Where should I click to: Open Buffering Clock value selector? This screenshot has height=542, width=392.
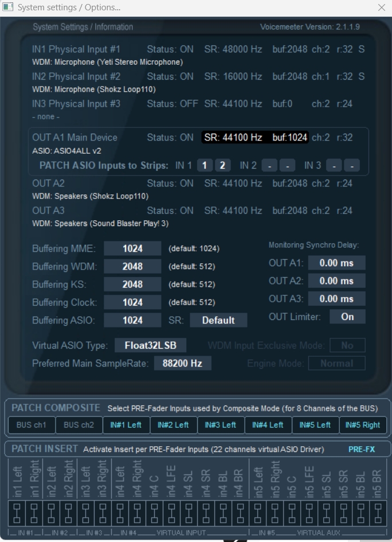[132, 302]
